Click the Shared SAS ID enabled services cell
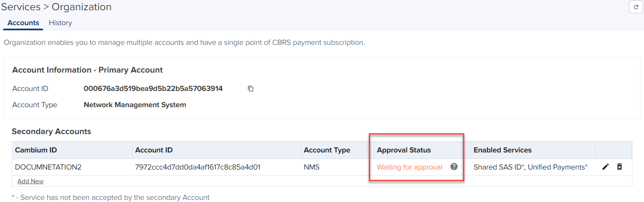Viewport: 644px width, 202px height. [x=530, y=167]
